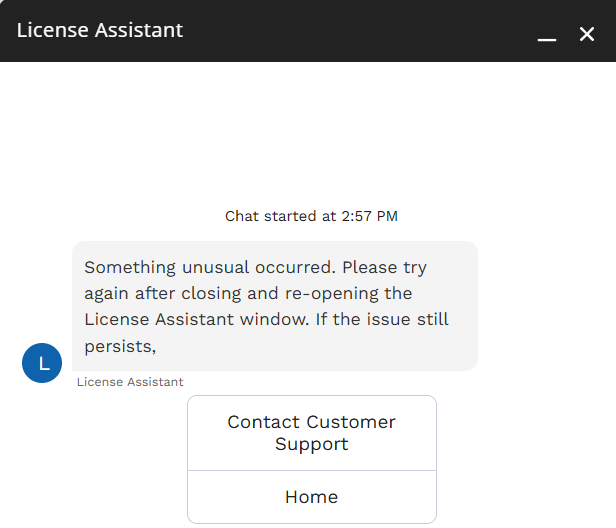Collapse chat using the underscore icon
This screenshot has width=616, height=528.
pyautogui.click(x=546, y=35)
